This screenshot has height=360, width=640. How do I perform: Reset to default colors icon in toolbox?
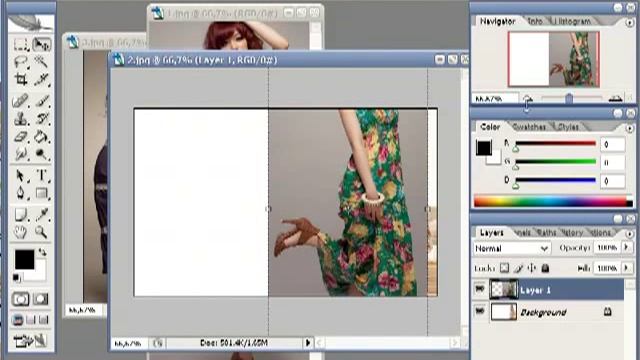tap(17, 278)
